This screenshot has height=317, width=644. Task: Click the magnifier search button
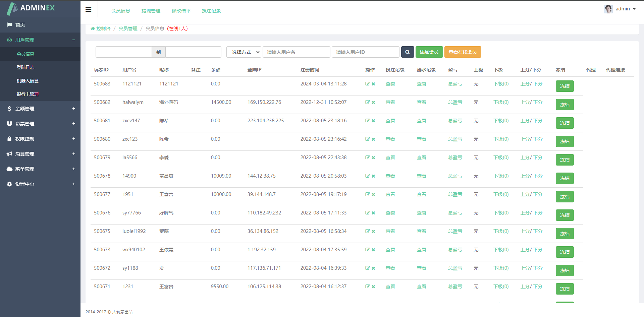click(x=407, y=52)
